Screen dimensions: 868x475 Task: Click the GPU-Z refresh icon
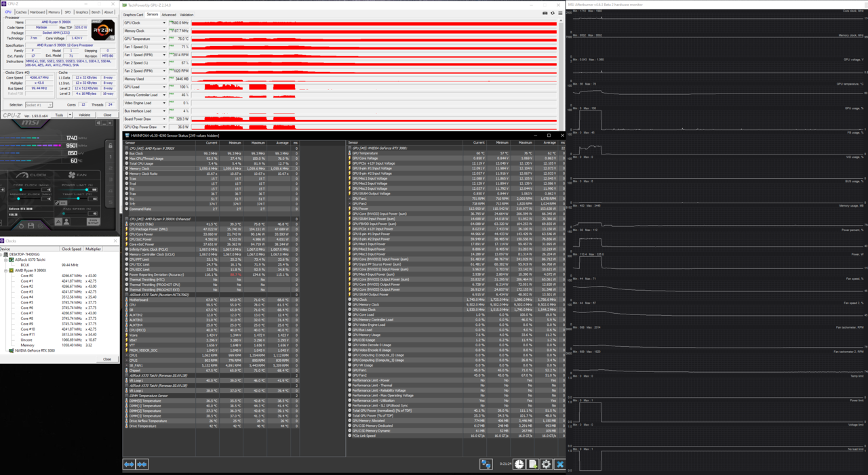(x=552, y=13)
